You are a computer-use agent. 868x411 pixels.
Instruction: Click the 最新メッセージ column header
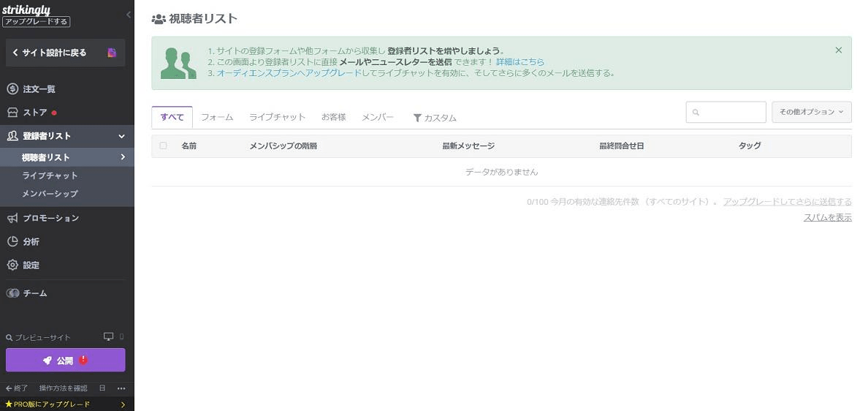point(468,146)
